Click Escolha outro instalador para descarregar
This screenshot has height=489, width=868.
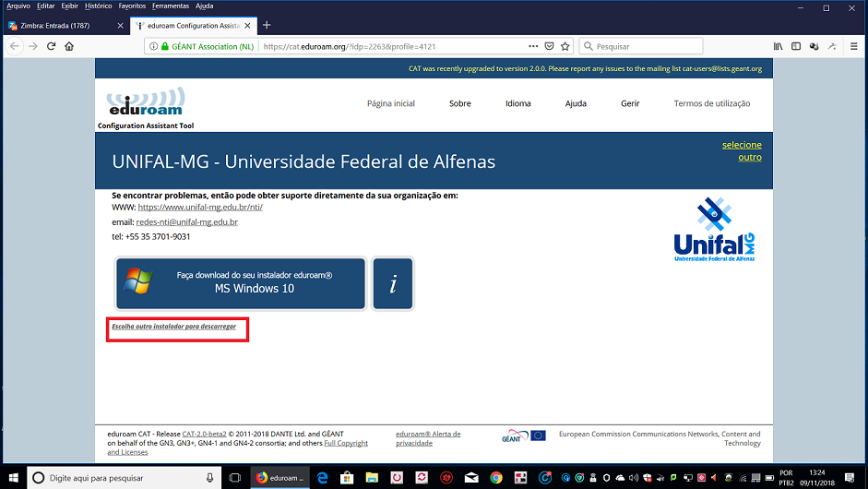173,327
